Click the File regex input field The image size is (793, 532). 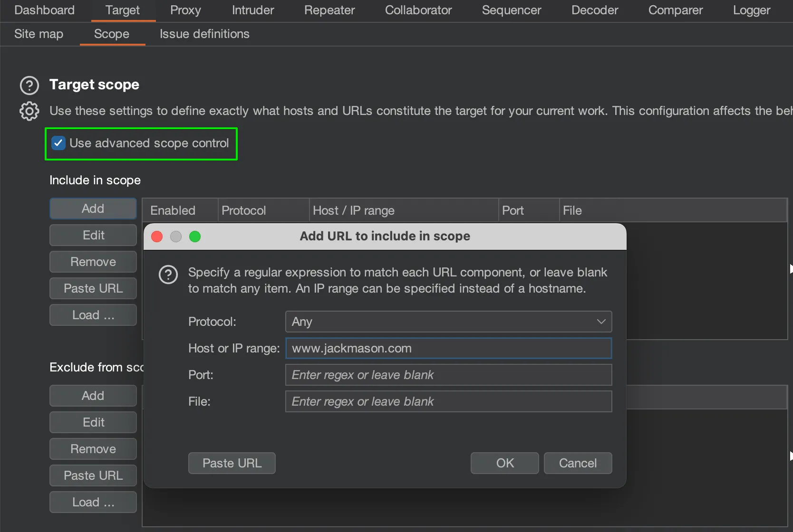point(448,401)
